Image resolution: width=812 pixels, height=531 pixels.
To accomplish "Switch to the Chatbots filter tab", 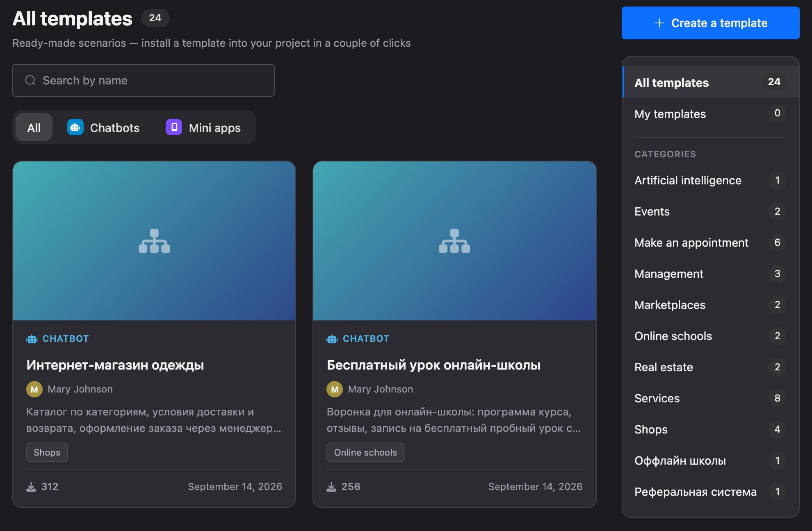I will pos(103,127).
